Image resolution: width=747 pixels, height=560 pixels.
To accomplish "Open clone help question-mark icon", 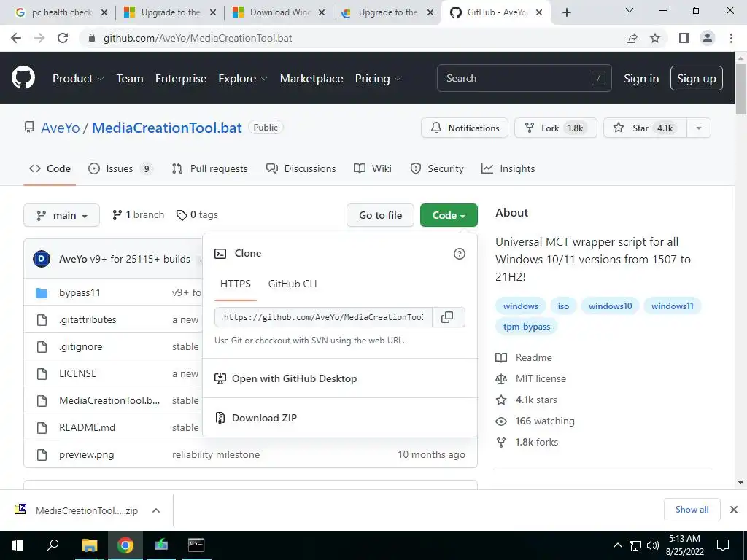I will tap(460, 254).
